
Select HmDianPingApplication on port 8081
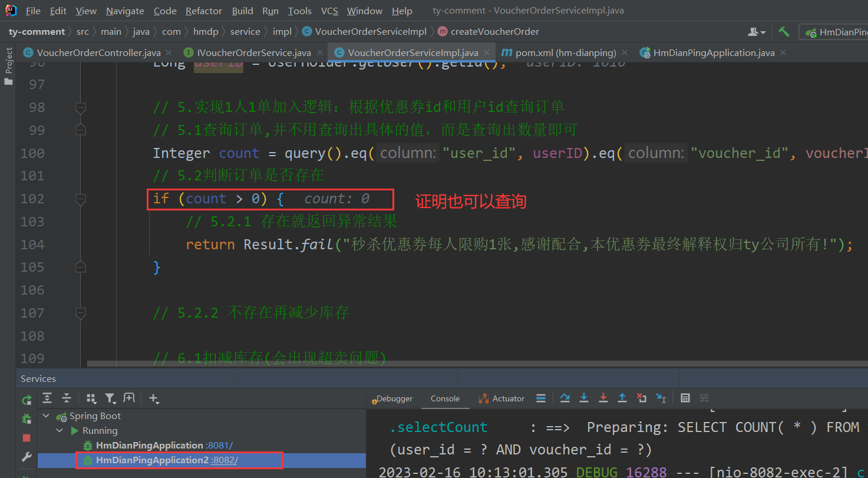pyautogui.click(x=149, y=446)
